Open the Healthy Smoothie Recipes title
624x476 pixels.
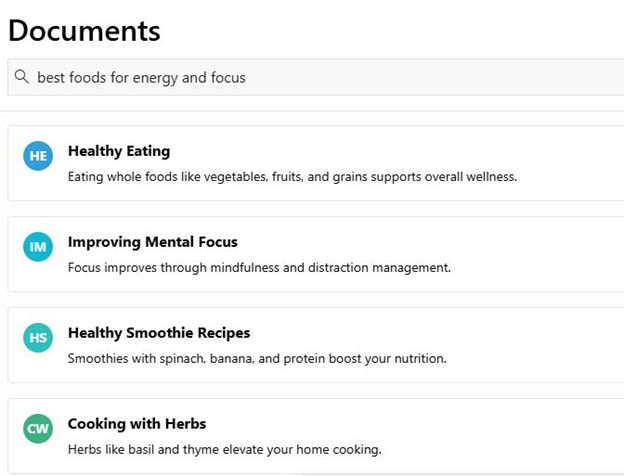click(x=159, y=333)
